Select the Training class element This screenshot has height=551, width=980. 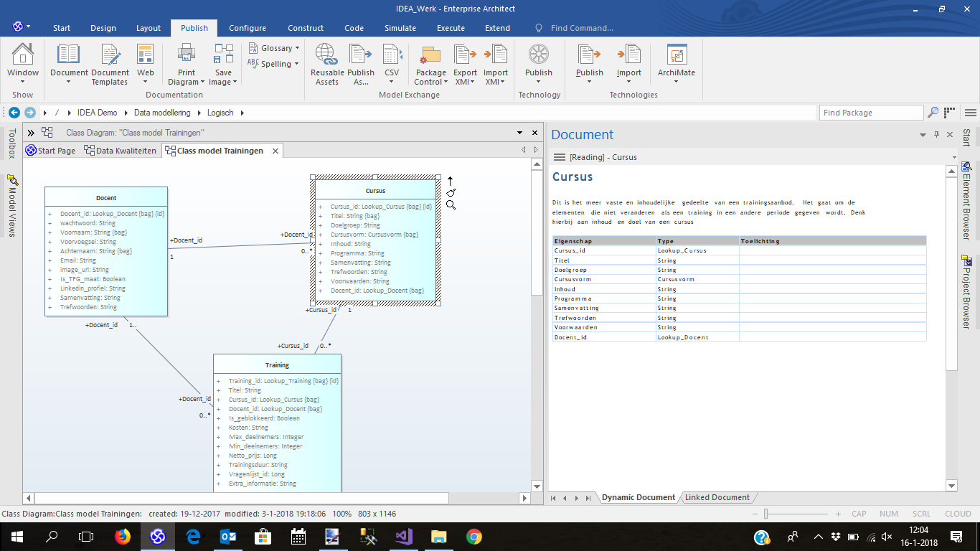[277, 423]
